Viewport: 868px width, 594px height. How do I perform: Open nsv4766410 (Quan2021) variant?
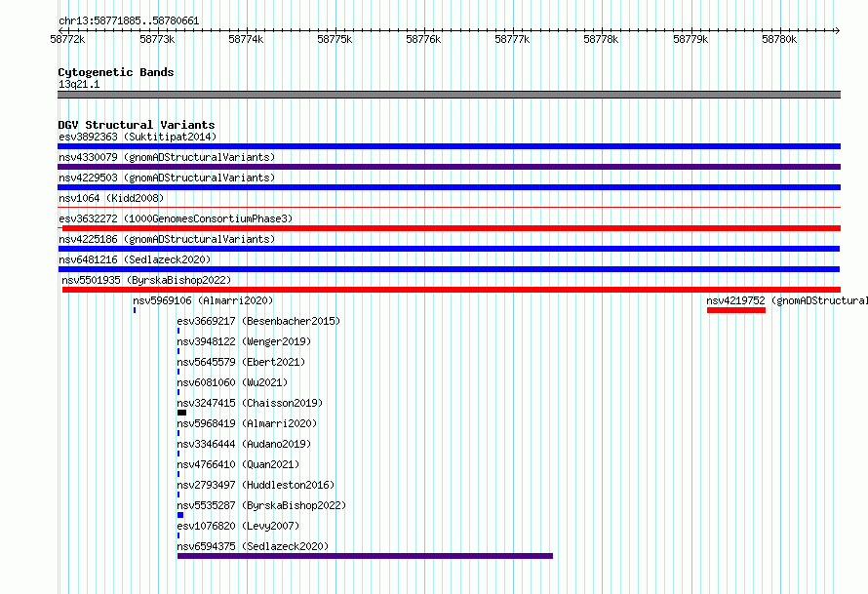point(238,464)
